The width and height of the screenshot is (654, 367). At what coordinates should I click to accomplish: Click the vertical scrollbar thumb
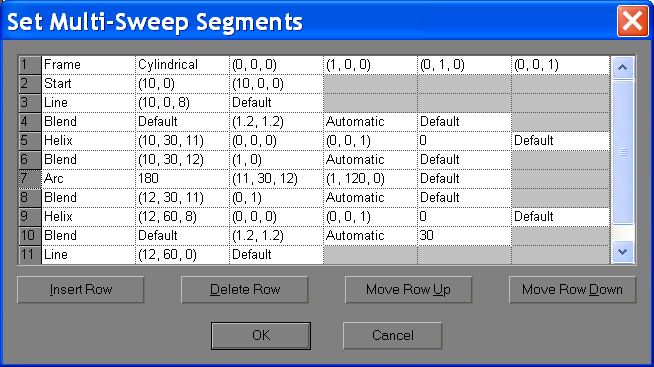(x=623, y=152)
